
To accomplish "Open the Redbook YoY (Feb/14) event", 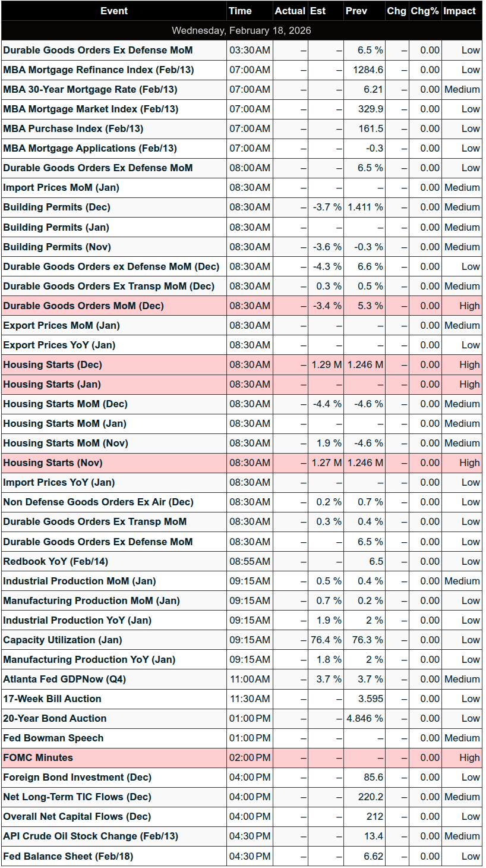I will pos(55,561).
